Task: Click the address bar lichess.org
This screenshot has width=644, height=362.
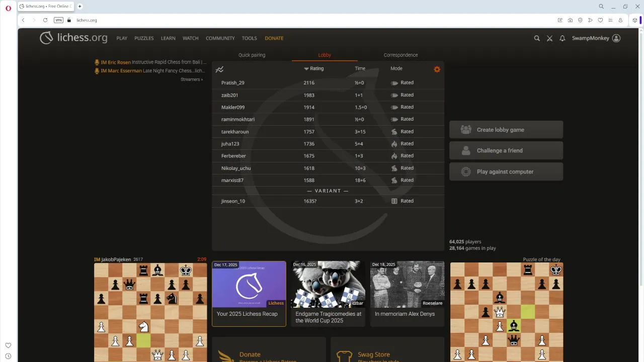Action: click(x=87, y=20)
